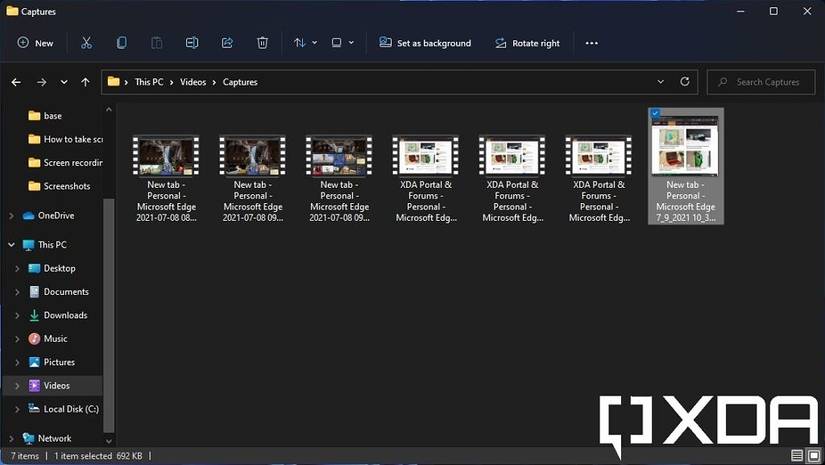Go forward with the right arrow
Viewport: 825px width, 465px height.
pos(42,82)
